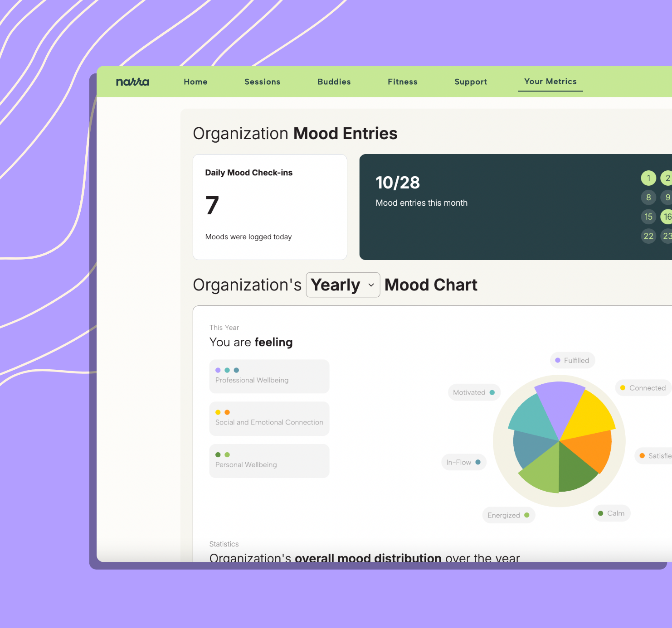Click the In-Flow legend chip
The height and width of the screenshot is (628, 672).
pyautogui.click(x=463, y=462)
